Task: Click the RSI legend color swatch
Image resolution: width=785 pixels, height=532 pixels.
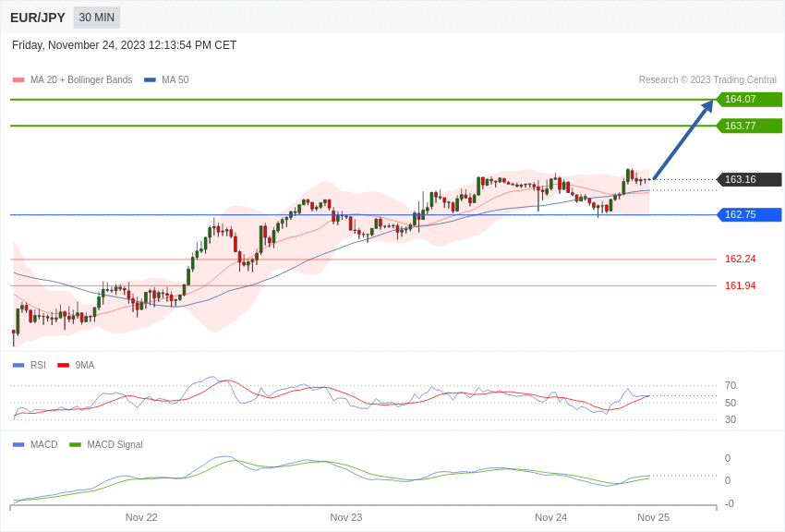Action: point(18,366)
